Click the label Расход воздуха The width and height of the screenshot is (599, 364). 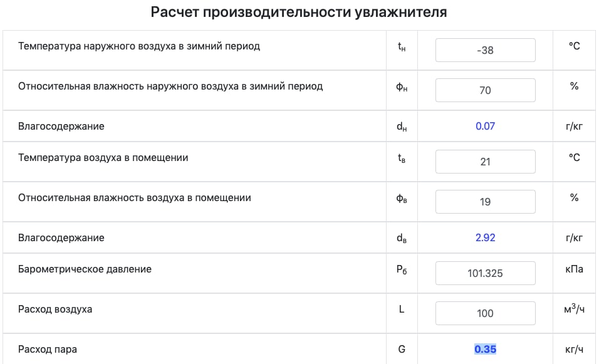pos(55,309)
